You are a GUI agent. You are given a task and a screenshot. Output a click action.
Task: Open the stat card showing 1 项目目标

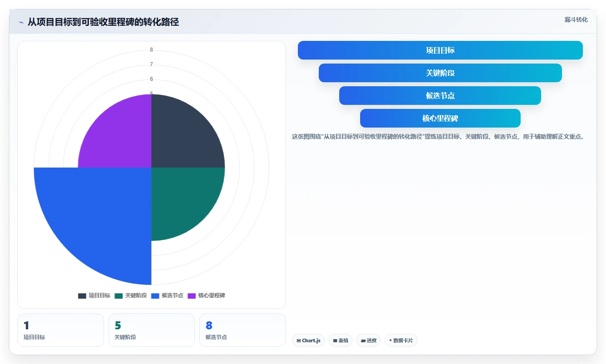pos(60,330)
